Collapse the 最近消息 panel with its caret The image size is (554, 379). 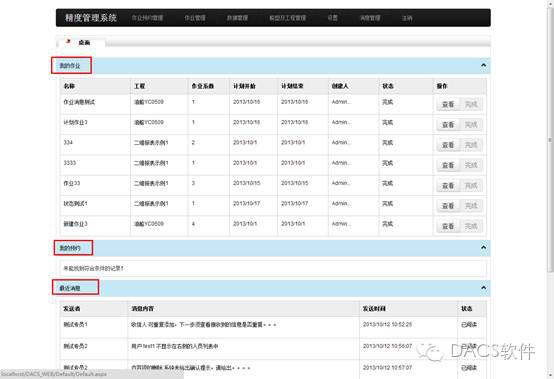coord(483,288)
